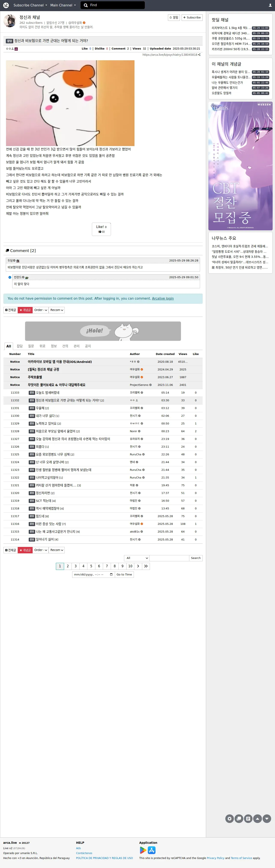
Task: Open the Privacy Policy link
Action: pyautogui.click(x=215, y=858)
